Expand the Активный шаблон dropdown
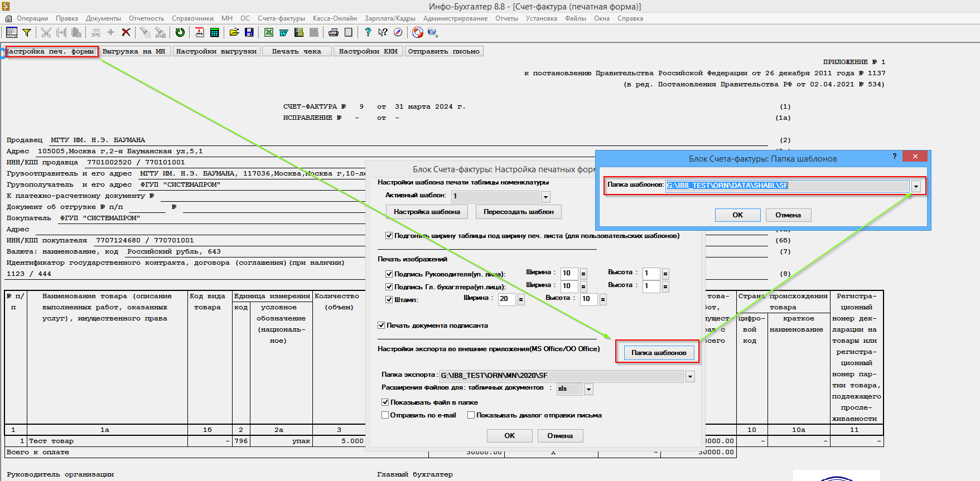This screenshot has height=481, width=980. (545, 197)
